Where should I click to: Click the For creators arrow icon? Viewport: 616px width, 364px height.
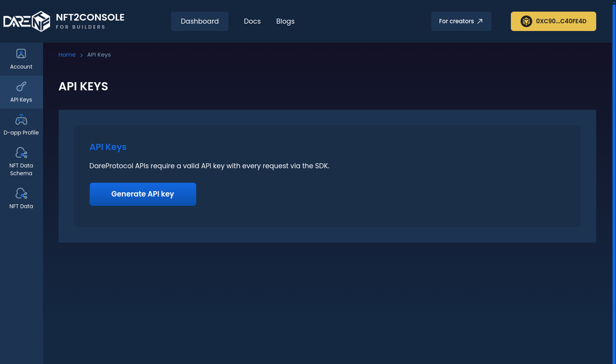[480, 21]
